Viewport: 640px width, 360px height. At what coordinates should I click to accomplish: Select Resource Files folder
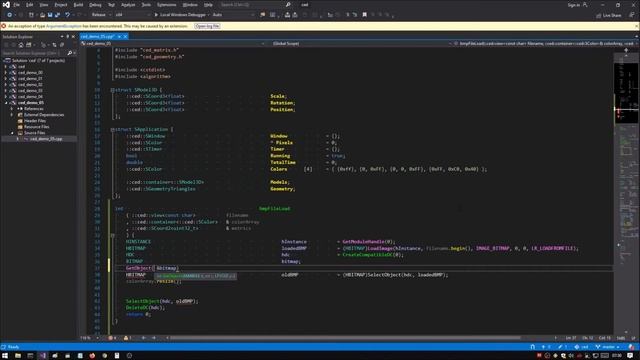pos(36,127)
